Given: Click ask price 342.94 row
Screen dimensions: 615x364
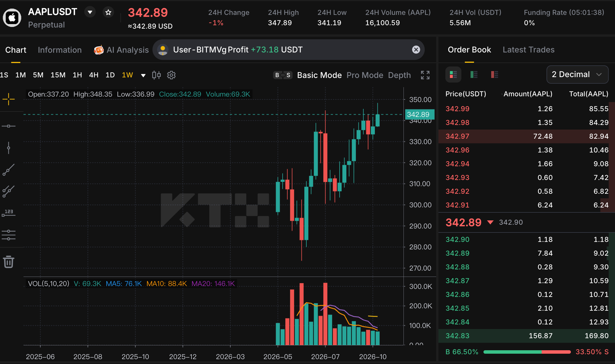Looking at the screenshot, I should tap(526, 164).
